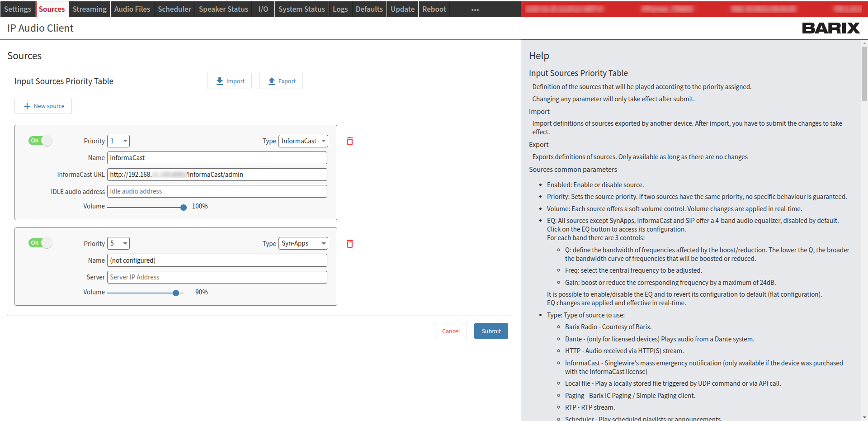Open the Priority 5 dropdown
Viewport: 868px width, 421px height.
point(118,243)
